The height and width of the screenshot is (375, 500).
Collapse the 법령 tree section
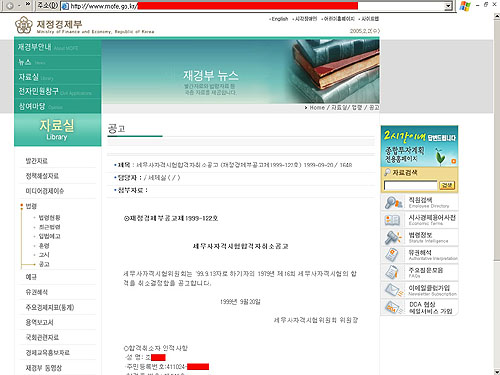pos(22,206)
